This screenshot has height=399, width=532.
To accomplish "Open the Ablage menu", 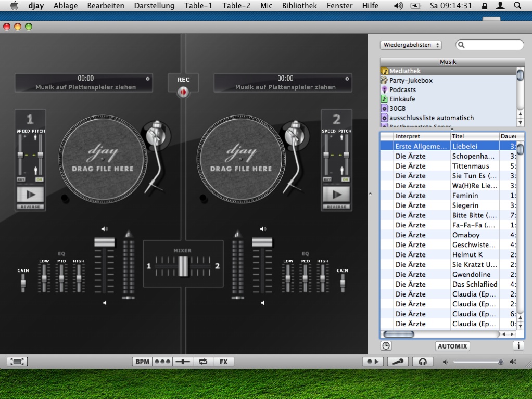I will point(66,5).
